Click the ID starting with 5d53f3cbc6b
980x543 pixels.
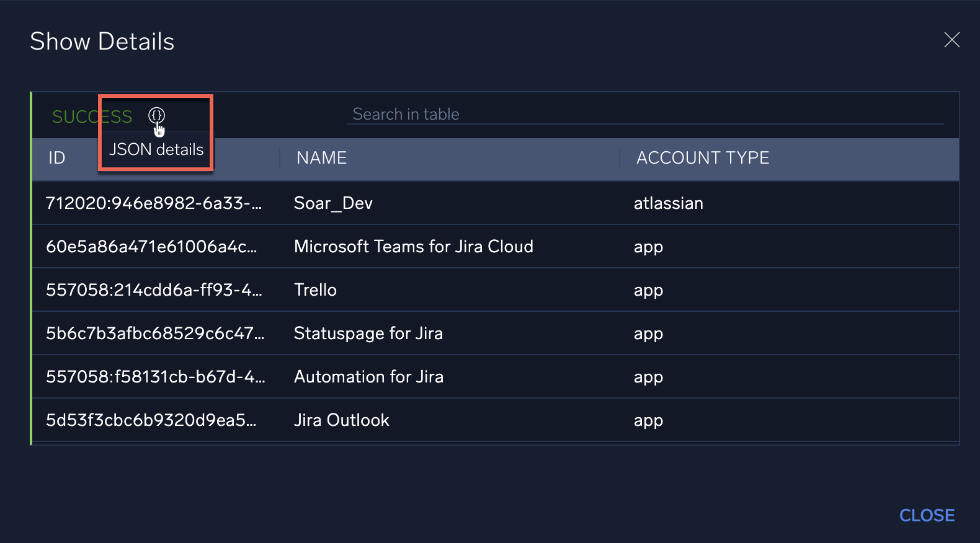coord(151,420)
